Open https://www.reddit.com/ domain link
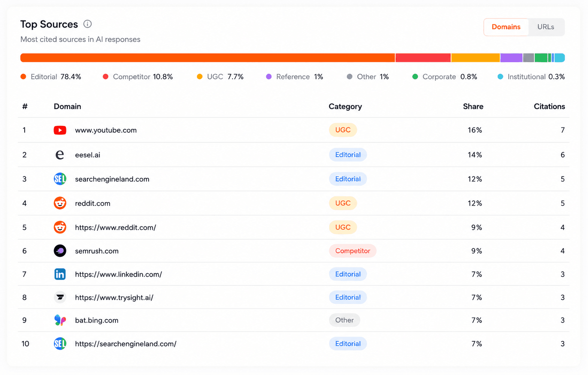588x375 pixels. click(115, 227)
